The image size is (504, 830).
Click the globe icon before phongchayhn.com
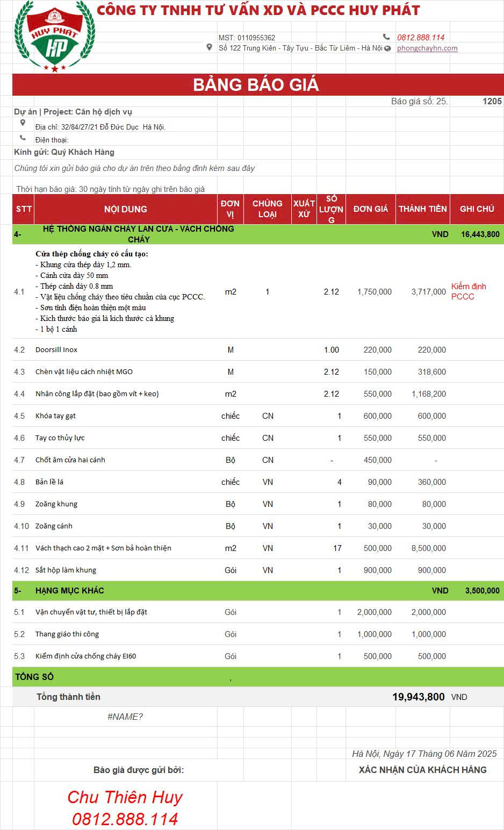[x=388, y=48]
